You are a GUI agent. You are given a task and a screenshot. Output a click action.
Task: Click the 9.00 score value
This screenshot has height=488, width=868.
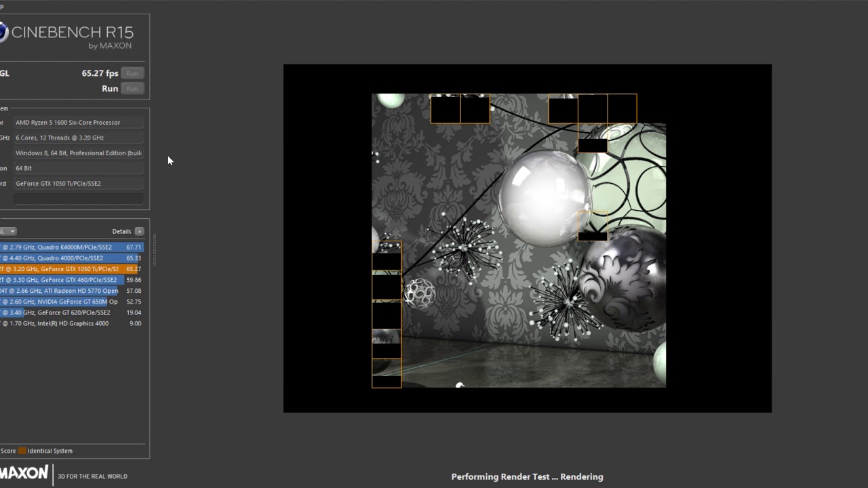[x=136, y=323]
